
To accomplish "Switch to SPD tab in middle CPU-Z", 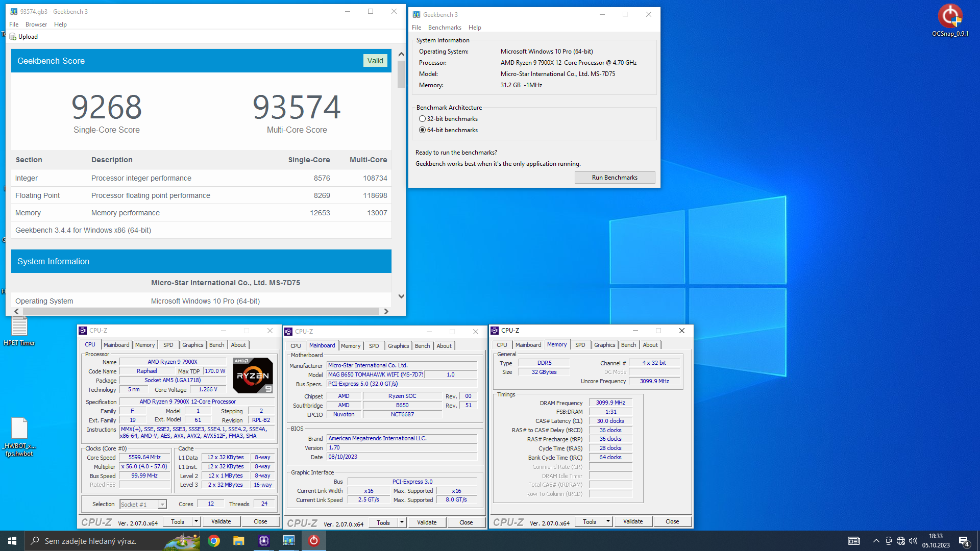I will pyautogui.click(x=374, y=346).
